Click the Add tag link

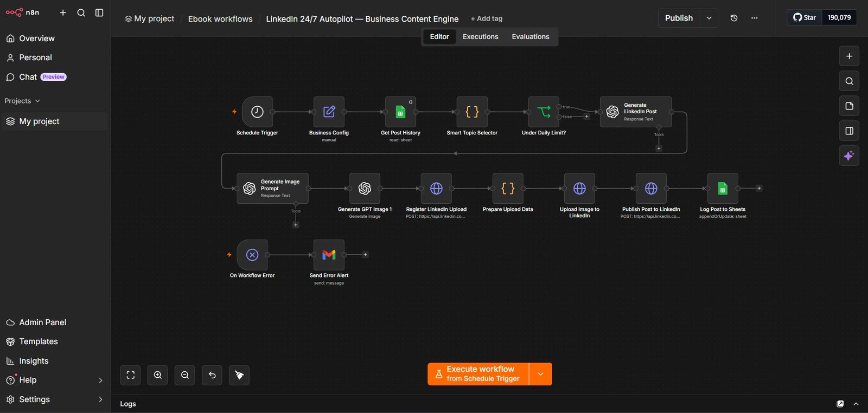487,19
